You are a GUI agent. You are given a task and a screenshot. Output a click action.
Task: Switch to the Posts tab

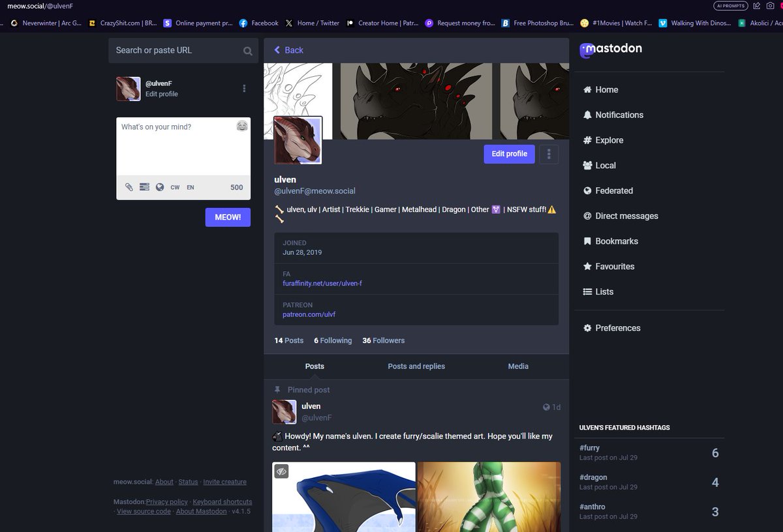315,366
